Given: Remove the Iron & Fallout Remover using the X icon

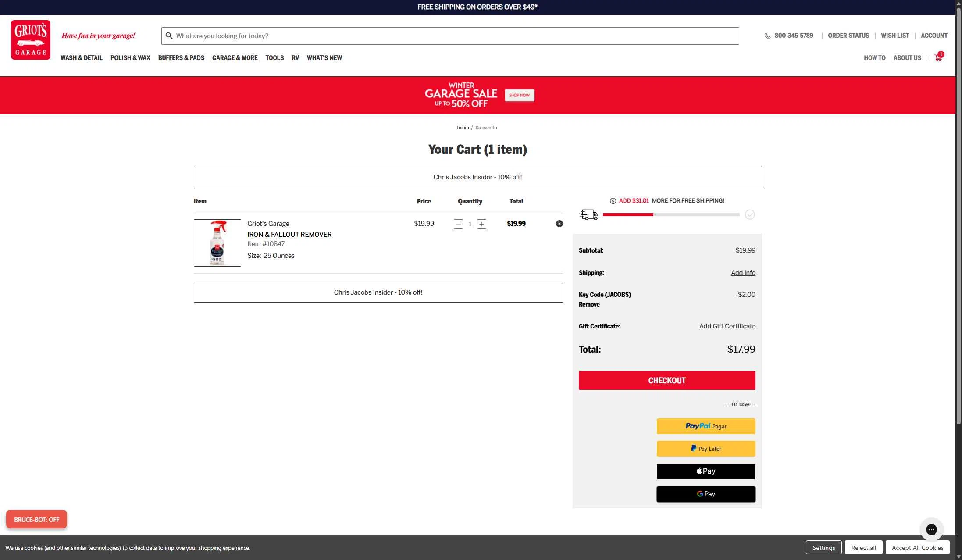Looking at the screenshot, I should coord(559,224).
